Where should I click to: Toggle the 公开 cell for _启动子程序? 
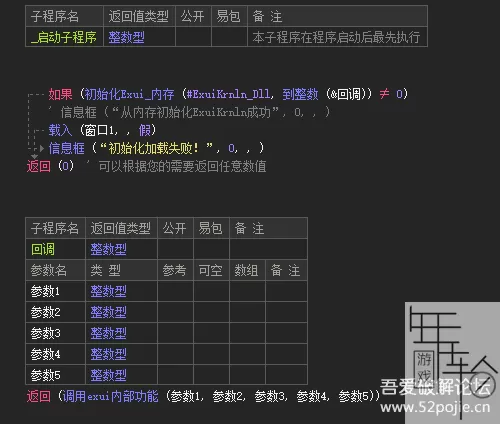[x=193, y=37]
